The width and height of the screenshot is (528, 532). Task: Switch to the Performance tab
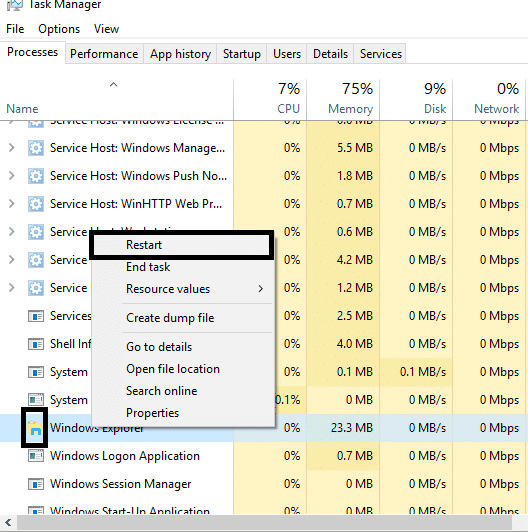pos(104,54)
